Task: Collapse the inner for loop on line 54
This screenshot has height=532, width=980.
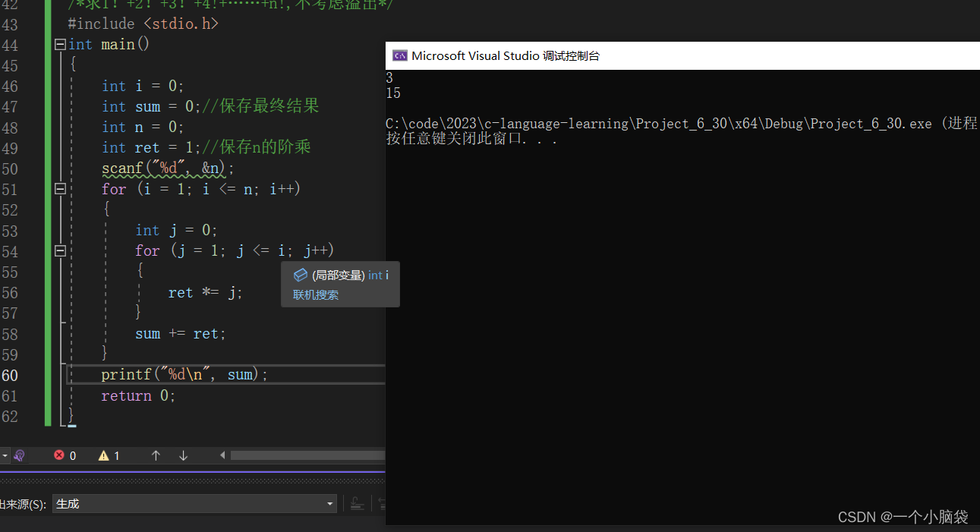Action: 61,250
